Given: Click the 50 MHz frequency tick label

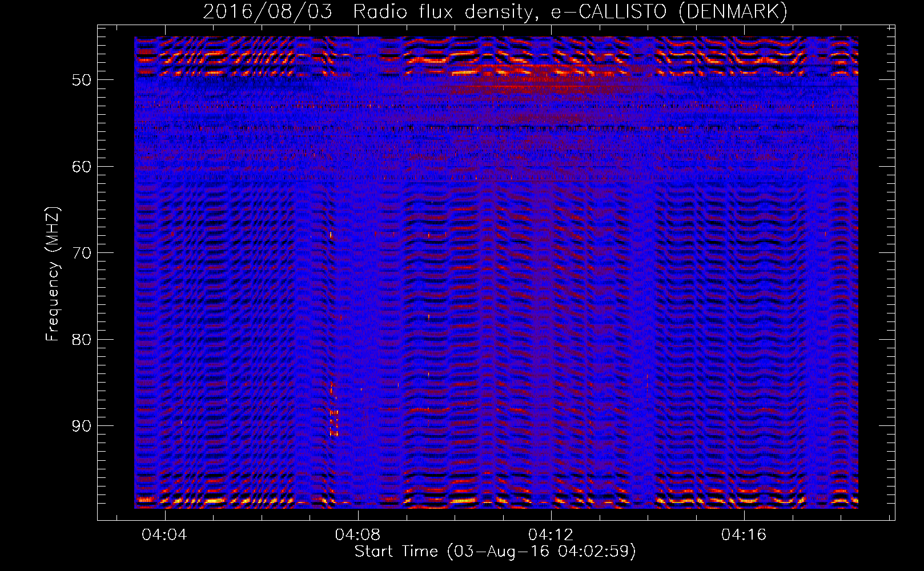Looking at the screenshot, I should [82, 80].
